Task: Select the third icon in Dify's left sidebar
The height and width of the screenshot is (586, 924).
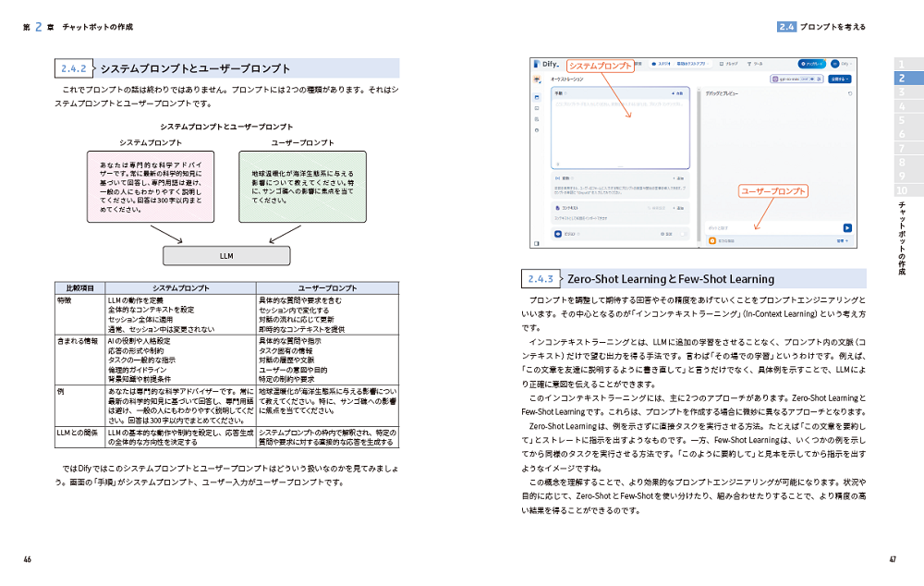Action: coord(536,120)
